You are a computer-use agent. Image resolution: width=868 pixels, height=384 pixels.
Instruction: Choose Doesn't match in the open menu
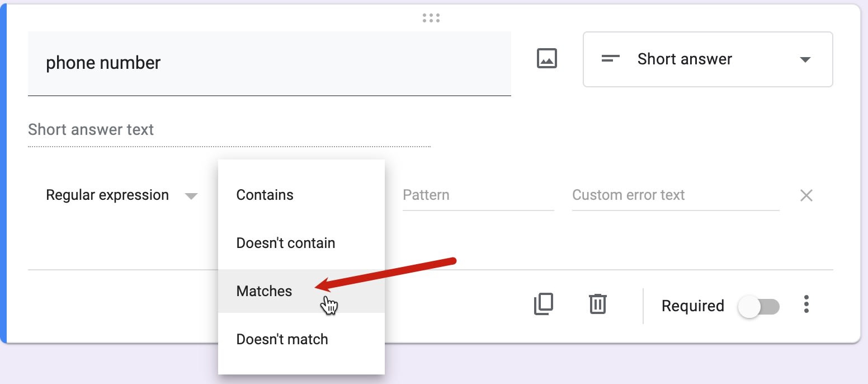coord(282,339)
